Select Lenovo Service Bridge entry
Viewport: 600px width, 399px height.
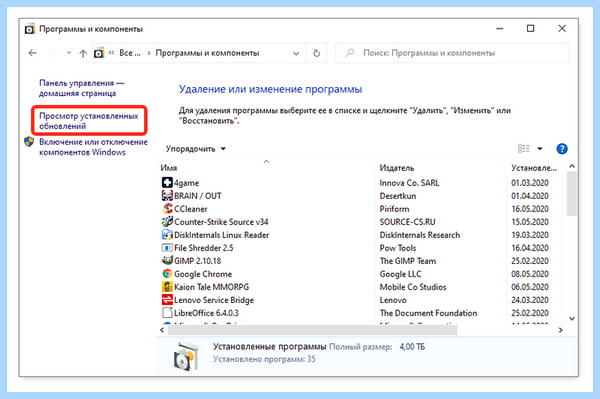(x=214, y=300)
